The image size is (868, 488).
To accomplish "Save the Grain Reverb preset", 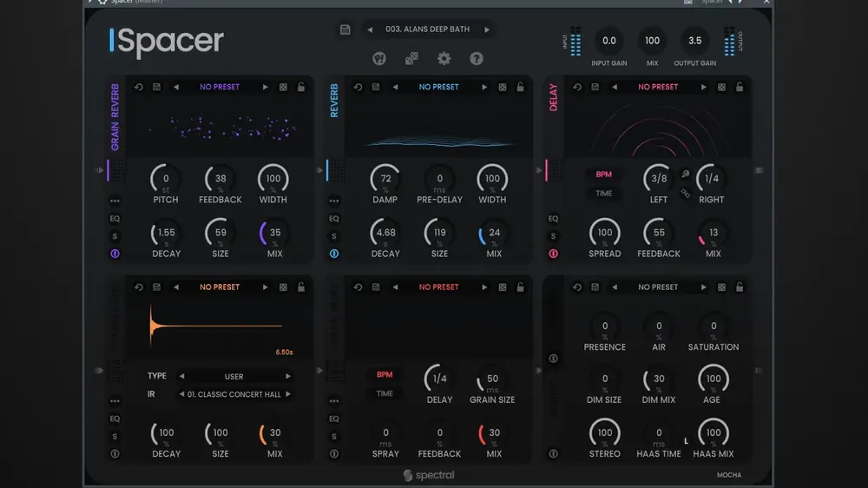I will 156,87.
